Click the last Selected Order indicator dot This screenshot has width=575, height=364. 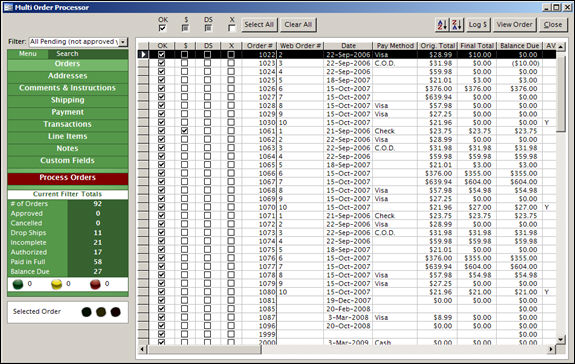(x=116, y=312)
